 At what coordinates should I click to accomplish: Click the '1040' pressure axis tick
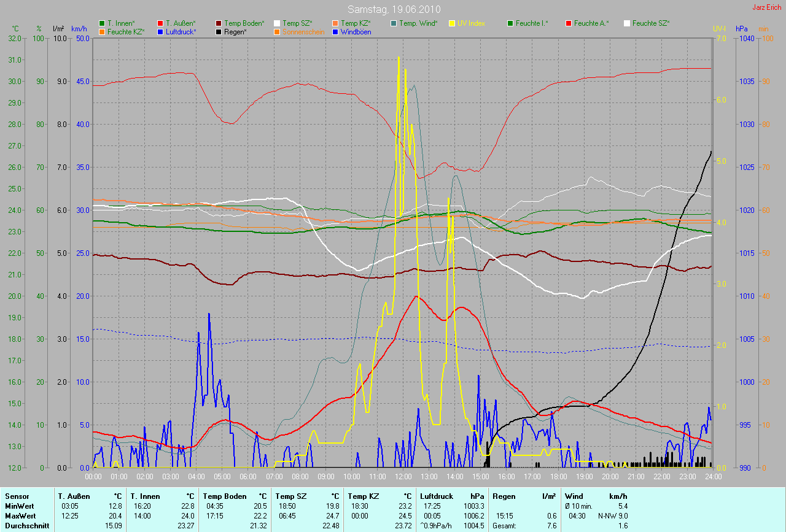pos(747,39)
